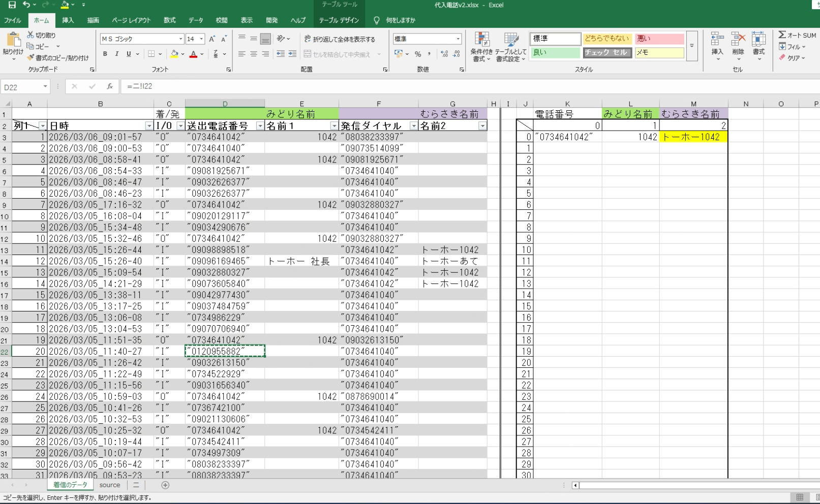Screen dimensions: 820x504
Task: Toggle Wrap Text for cells
Action: 340,39
